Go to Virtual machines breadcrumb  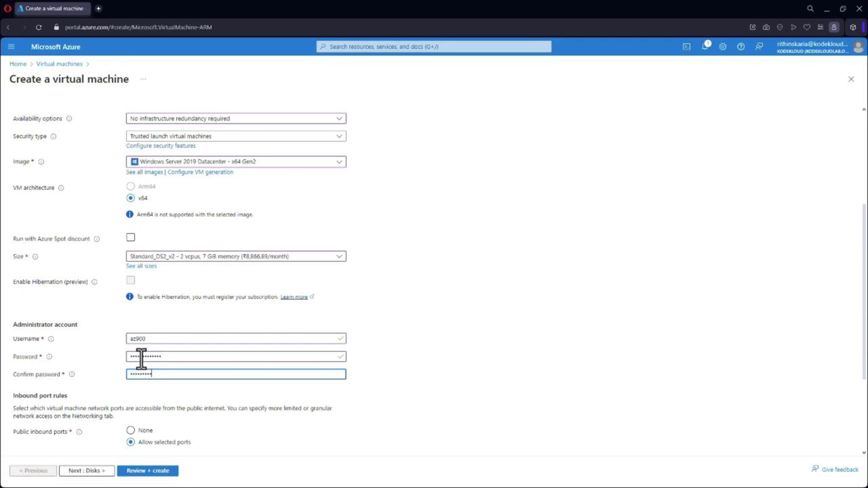click(x=59, y=64)
